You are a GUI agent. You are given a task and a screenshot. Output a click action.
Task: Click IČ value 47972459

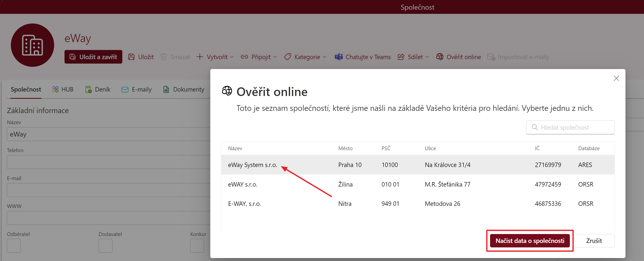click(548, 184)
